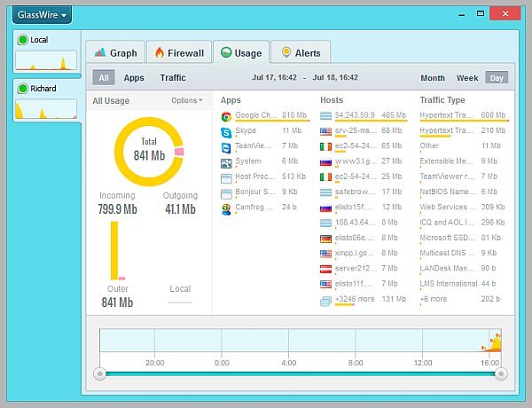Click the System app icon

tap(226, 163)
